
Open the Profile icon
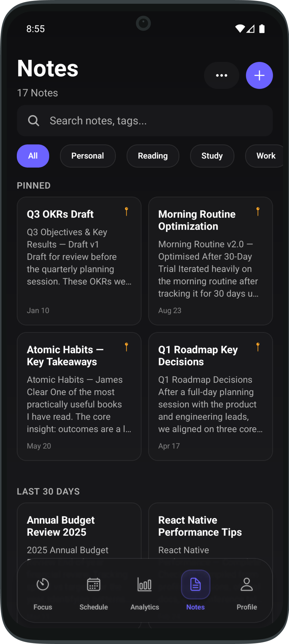coord(247,584)
